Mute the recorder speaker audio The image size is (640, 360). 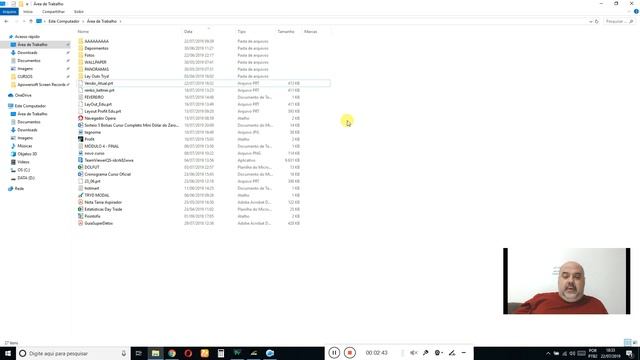[413, 353]
